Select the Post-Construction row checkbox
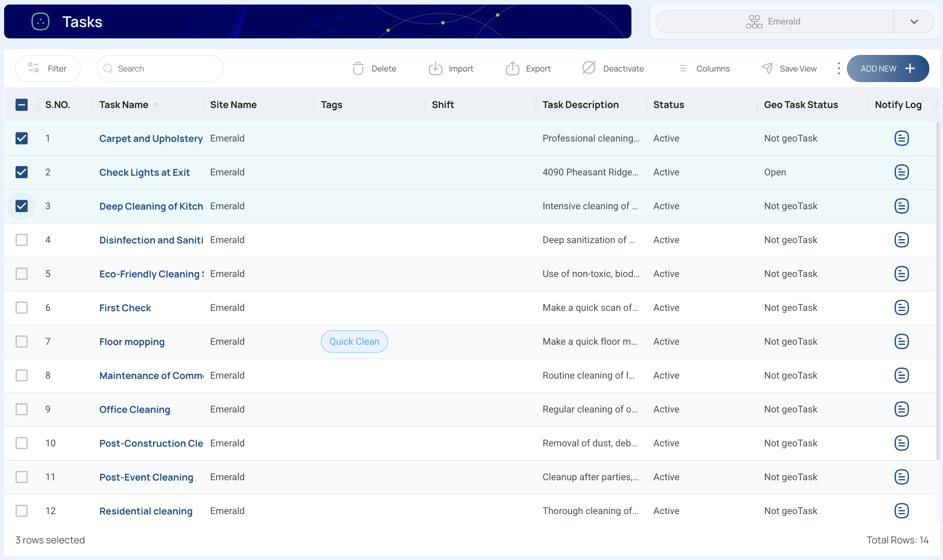The height and width of the screenshot is (560, 943). [21, 443]
